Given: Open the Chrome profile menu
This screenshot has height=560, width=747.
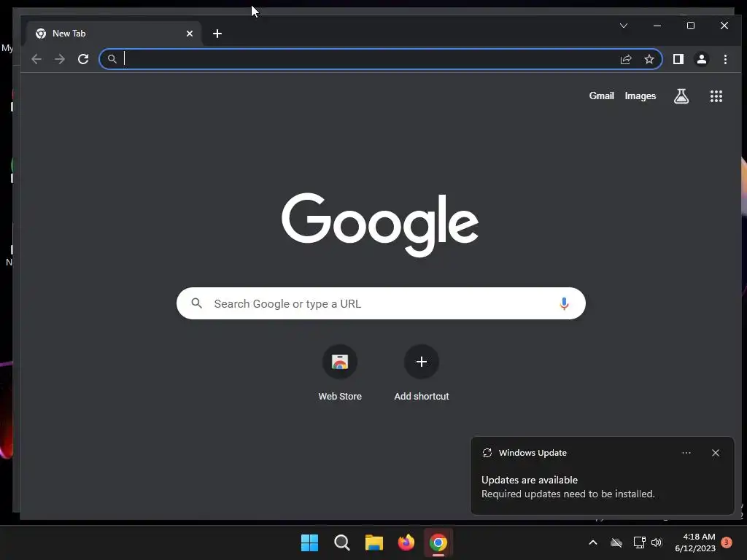Looking at the screenshot, I should [x=701, y=59].
